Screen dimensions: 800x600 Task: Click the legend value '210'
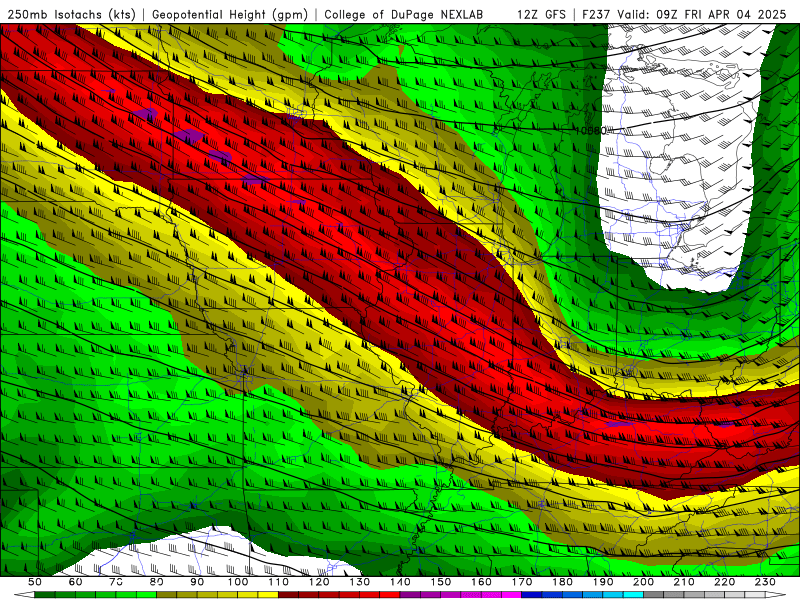(x=684, y=582)
